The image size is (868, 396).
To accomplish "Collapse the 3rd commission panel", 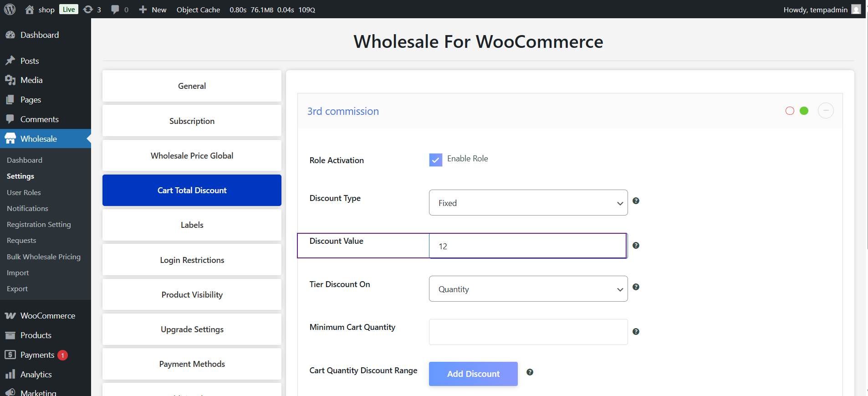I will click(826, 111).
